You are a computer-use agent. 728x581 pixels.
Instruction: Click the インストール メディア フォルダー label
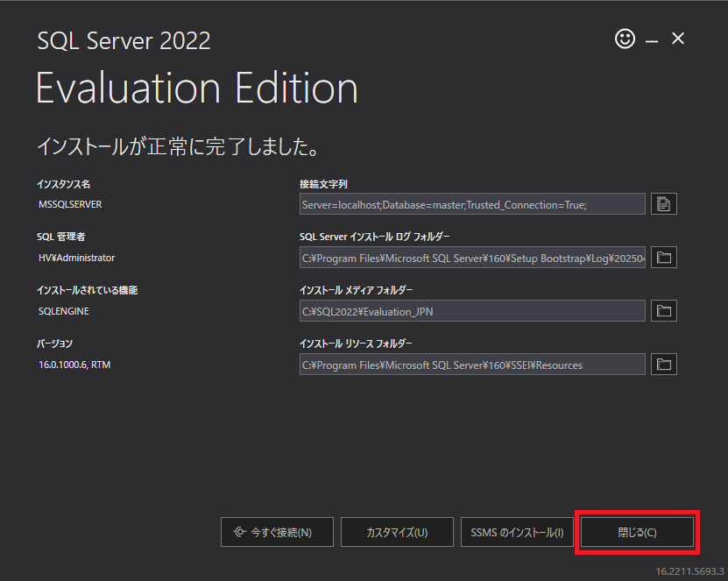tap(356, 290)
